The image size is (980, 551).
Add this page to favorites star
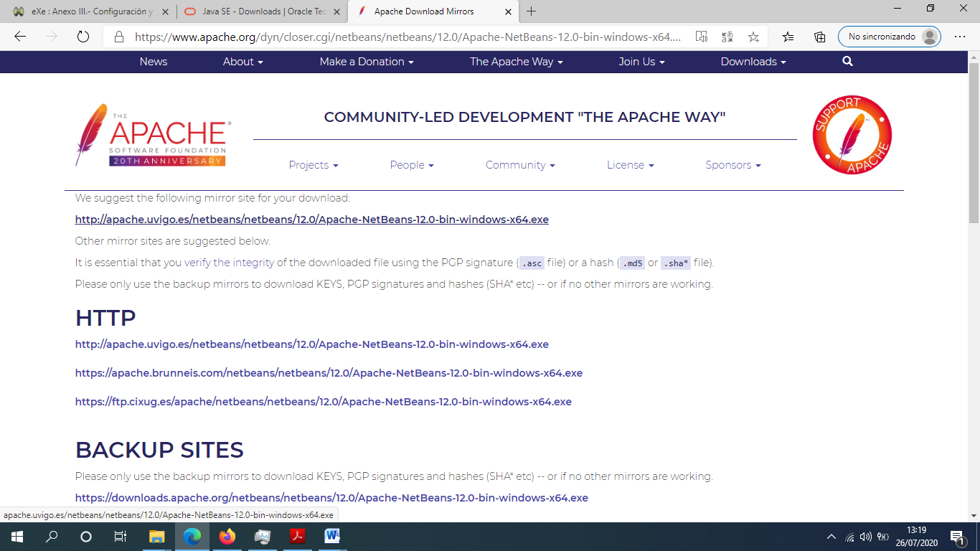[753, 37]
